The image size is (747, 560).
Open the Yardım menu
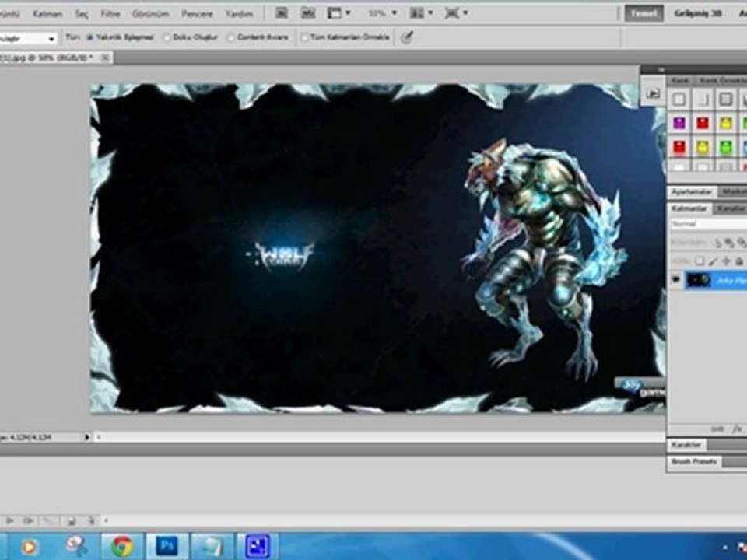click(239, 14)
